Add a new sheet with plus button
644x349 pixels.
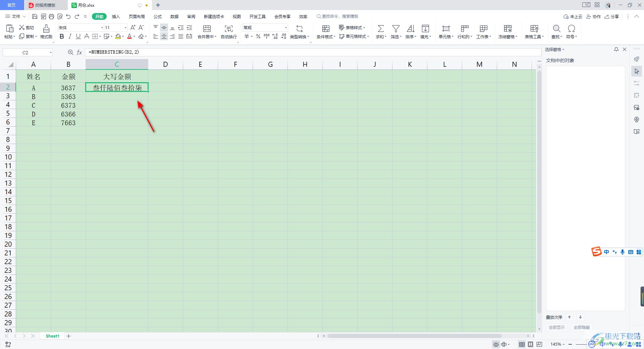pyautogui.click(x=69, y=336)
